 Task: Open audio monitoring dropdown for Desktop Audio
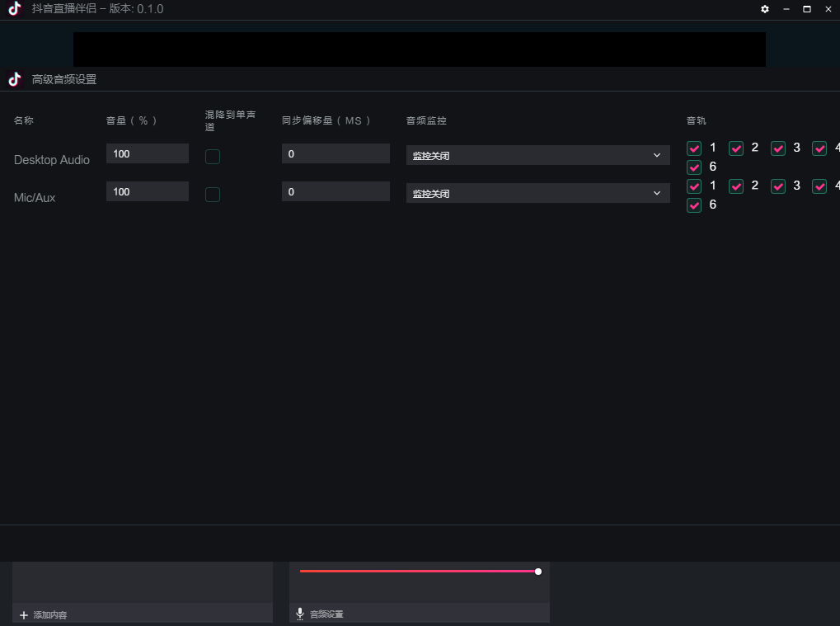(537, 155)
